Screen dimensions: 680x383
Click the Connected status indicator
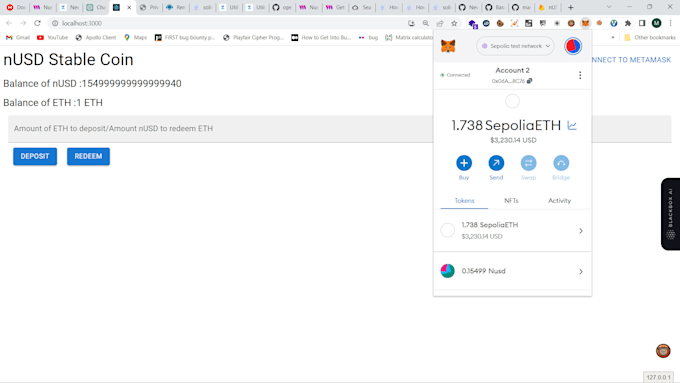[x=455, y=75]
